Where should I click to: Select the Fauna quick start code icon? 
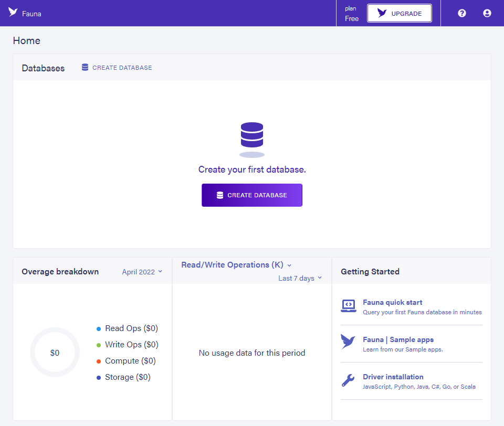[x=348, y=306]
